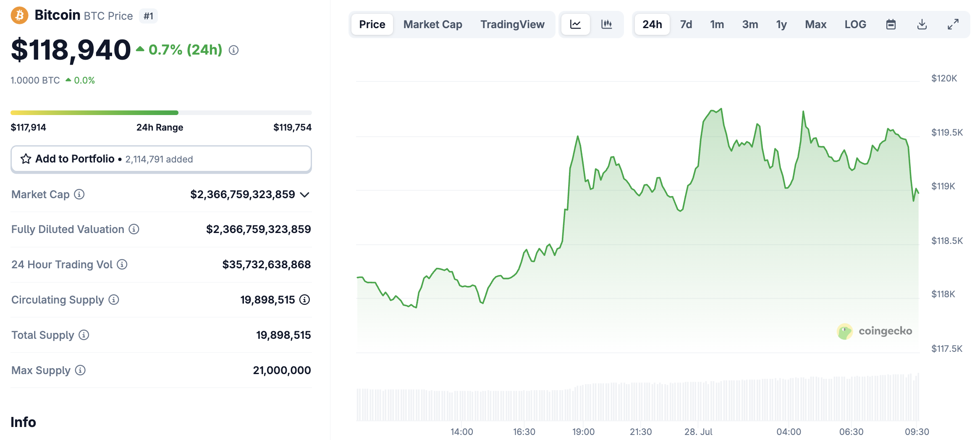Expand the Market Cap value chevron
980x440 pixels.
(305, 195)
